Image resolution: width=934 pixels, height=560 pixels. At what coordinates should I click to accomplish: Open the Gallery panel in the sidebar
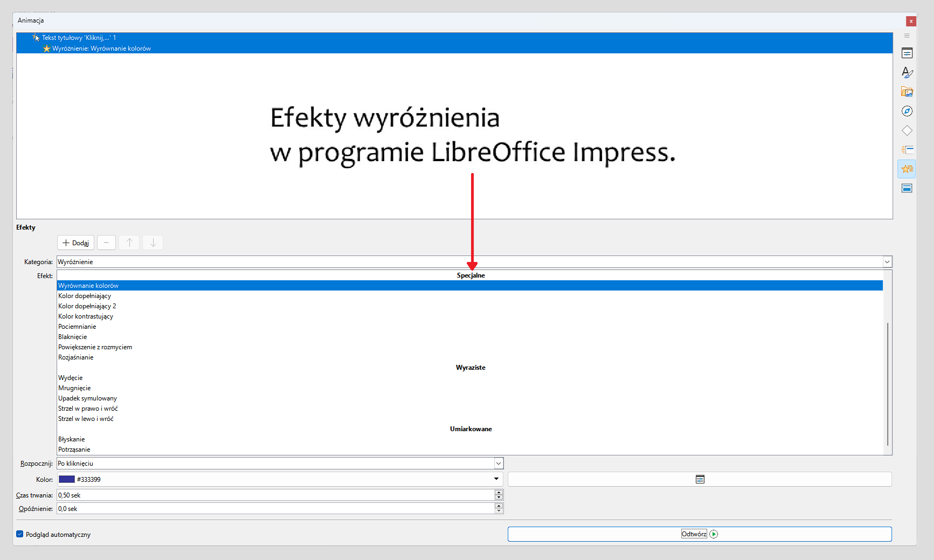click(908, 92)
